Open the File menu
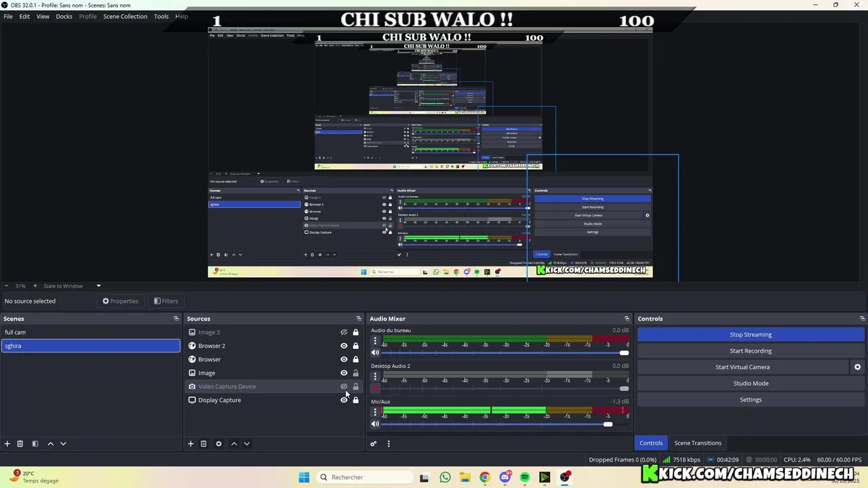 click(8, 16)
